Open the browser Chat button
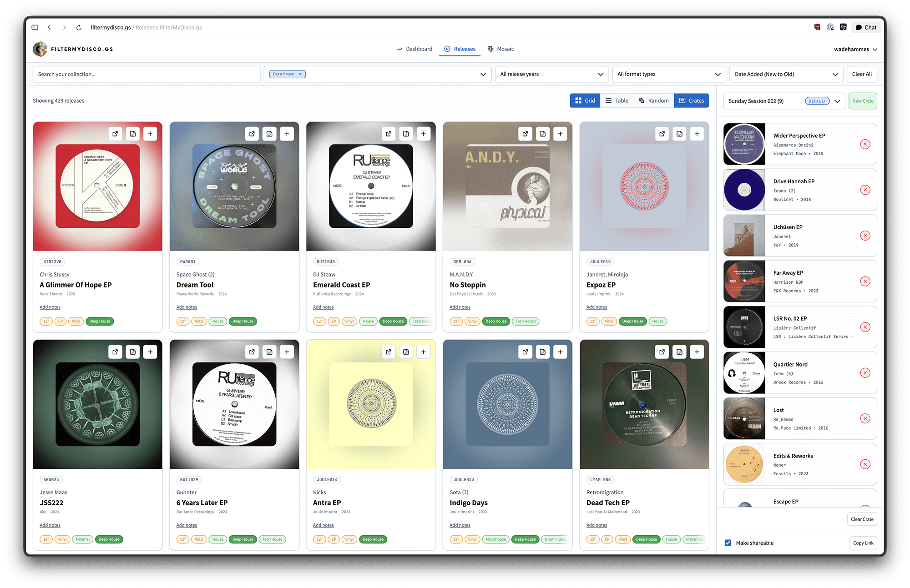 pyautogui.click(x=866, y=27)
